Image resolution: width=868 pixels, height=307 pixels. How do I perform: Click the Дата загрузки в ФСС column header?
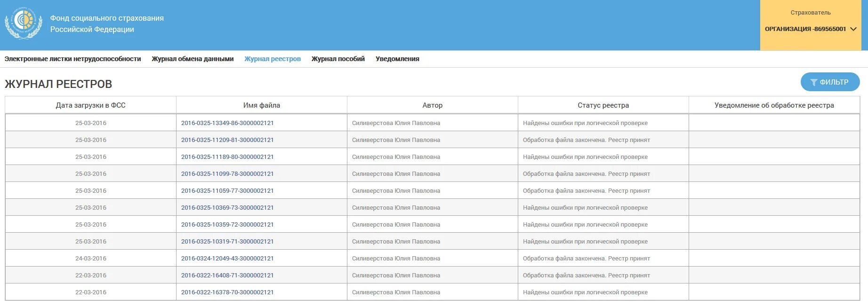click(91, 105)
